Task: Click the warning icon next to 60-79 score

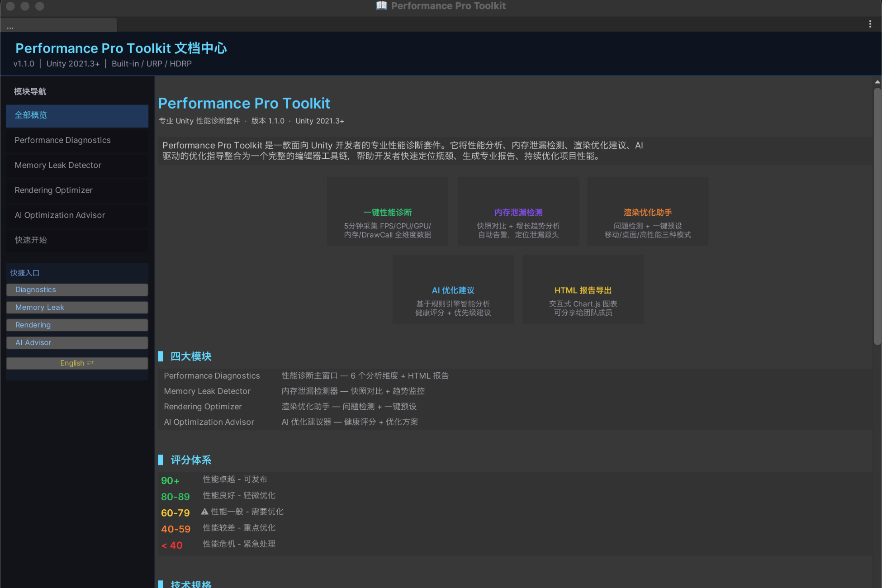Action: click(x=204, y=512)
